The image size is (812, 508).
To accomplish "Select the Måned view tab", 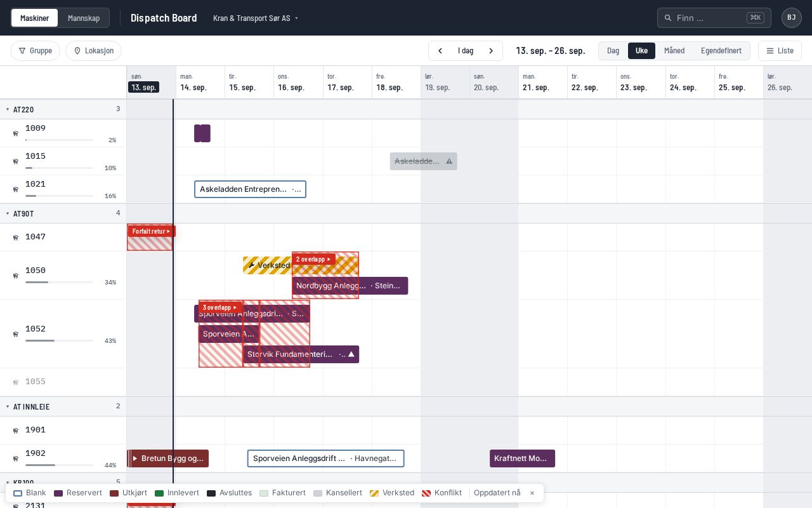I will click(x=674, y=51).
